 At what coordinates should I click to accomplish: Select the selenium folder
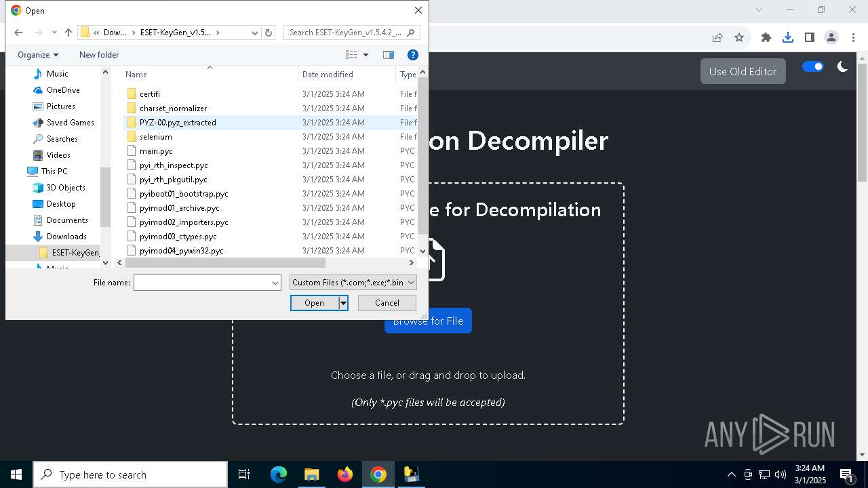click(155, 137)
